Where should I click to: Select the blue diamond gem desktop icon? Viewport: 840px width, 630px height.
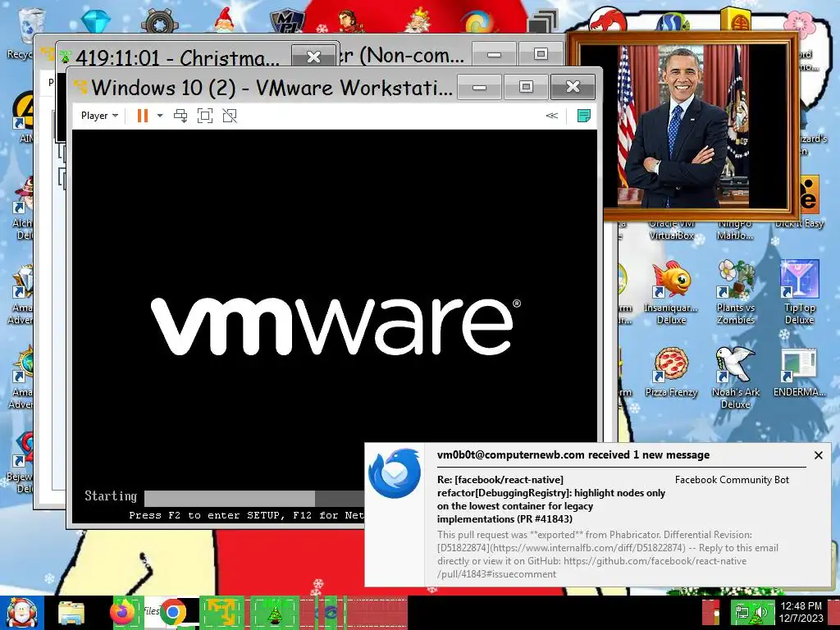click(96, 21)
